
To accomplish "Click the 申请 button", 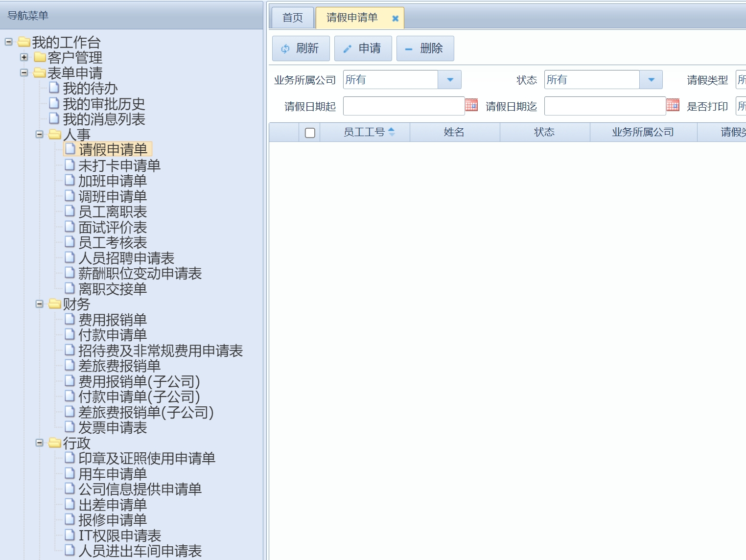I will (x=363, y=48).
